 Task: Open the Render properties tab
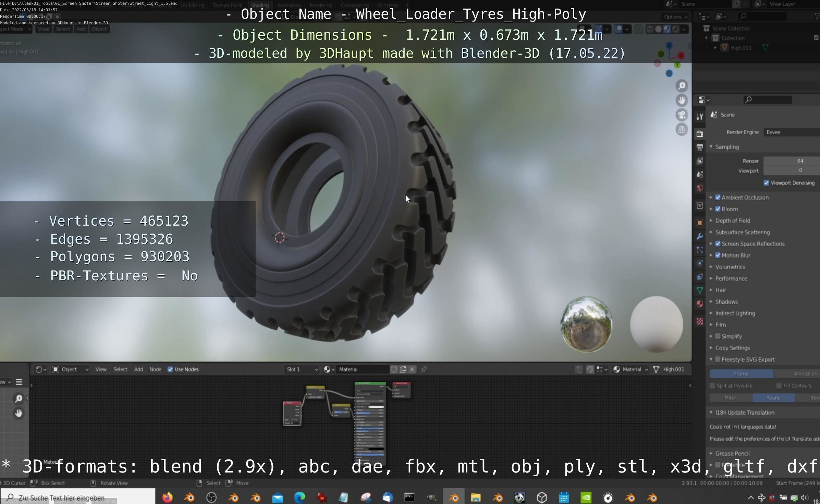click(x=700, y=134)
